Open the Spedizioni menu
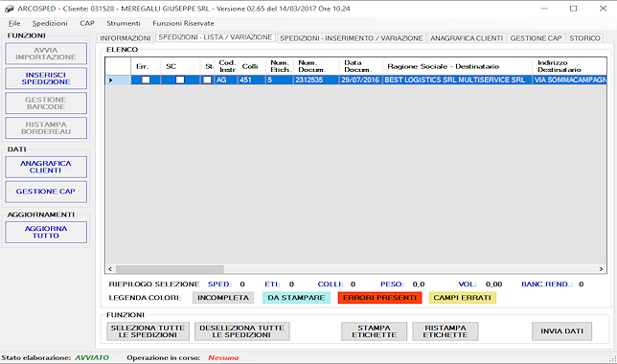 pos(50,23)
